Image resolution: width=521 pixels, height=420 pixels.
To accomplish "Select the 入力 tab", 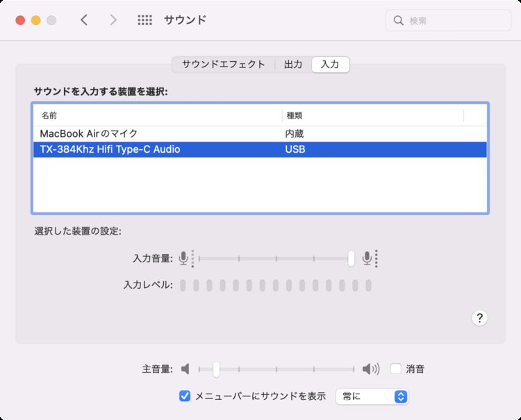I will point(330,65).
